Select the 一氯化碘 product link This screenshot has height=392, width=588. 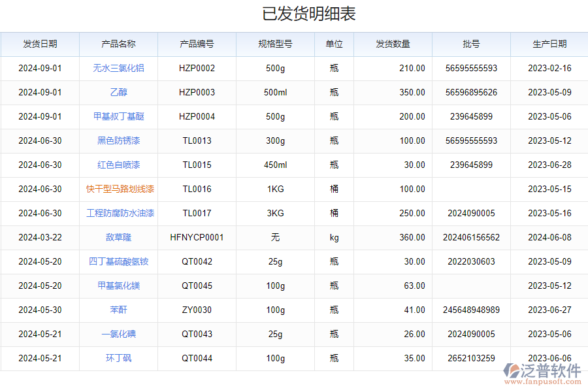point(119,334)
